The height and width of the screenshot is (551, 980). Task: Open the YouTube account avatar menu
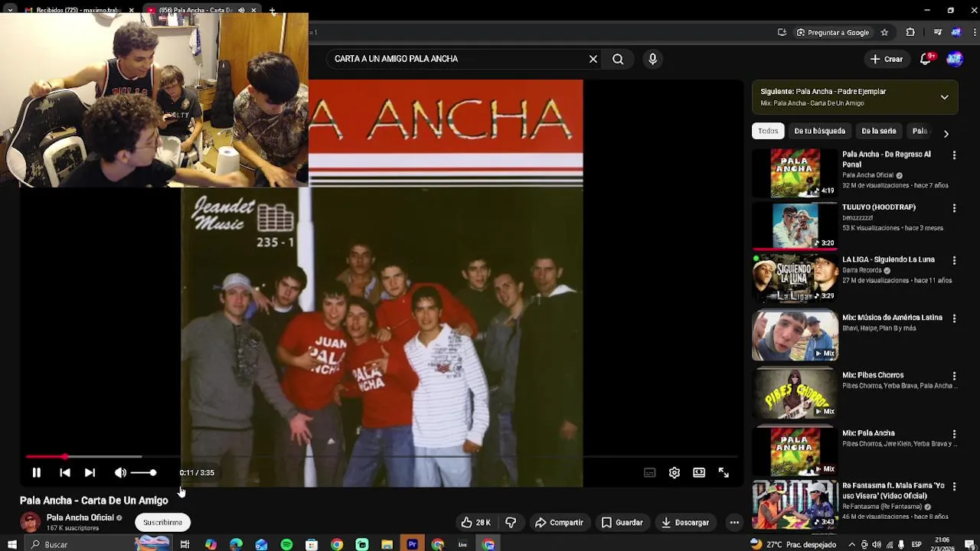[x=955, y=59]
